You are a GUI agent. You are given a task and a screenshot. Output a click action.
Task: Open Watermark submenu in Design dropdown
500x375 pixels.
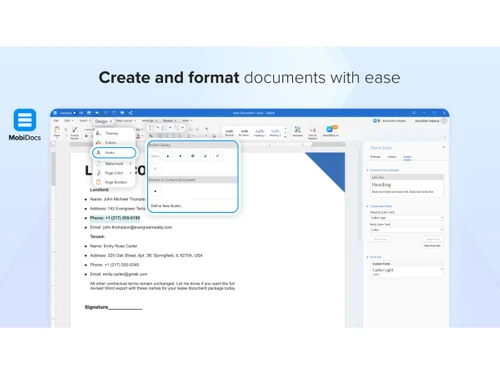[114, 164]
